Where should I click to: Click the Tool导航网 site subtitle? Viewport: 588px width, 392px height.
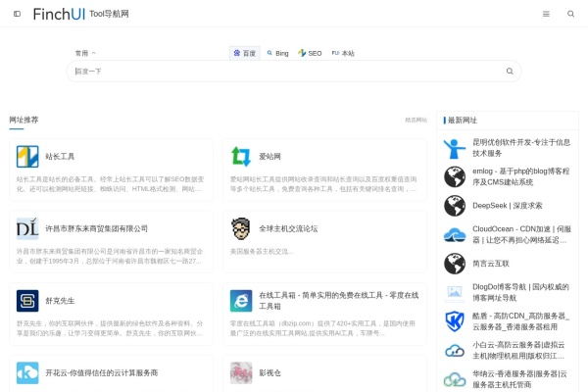tap(109, 14)
